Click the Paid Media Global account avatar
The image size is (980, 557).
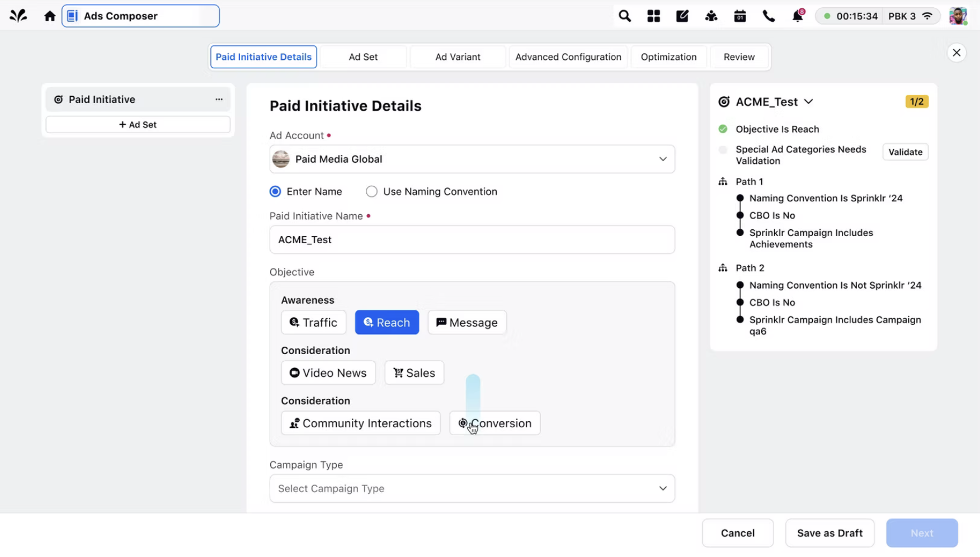click(x=281, y=159)
